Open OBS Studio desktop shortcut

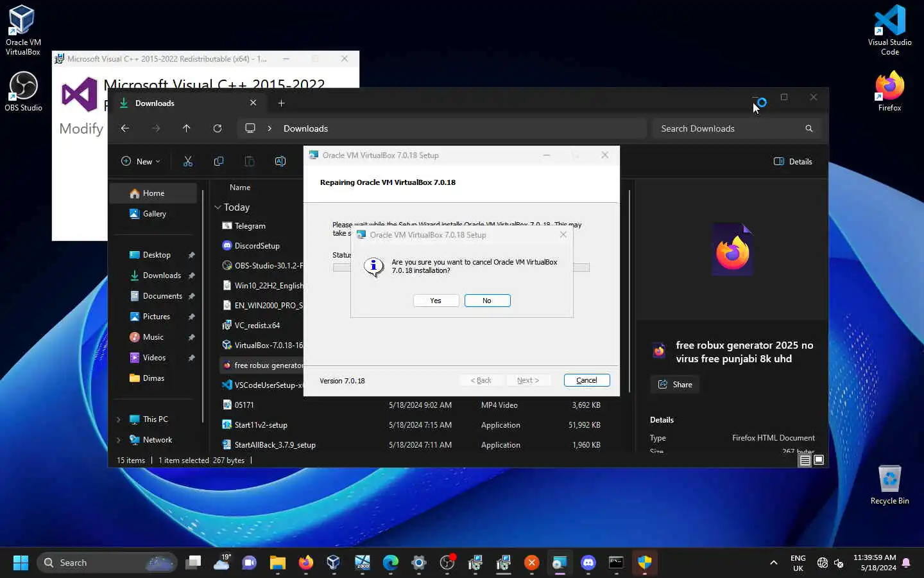23,91
